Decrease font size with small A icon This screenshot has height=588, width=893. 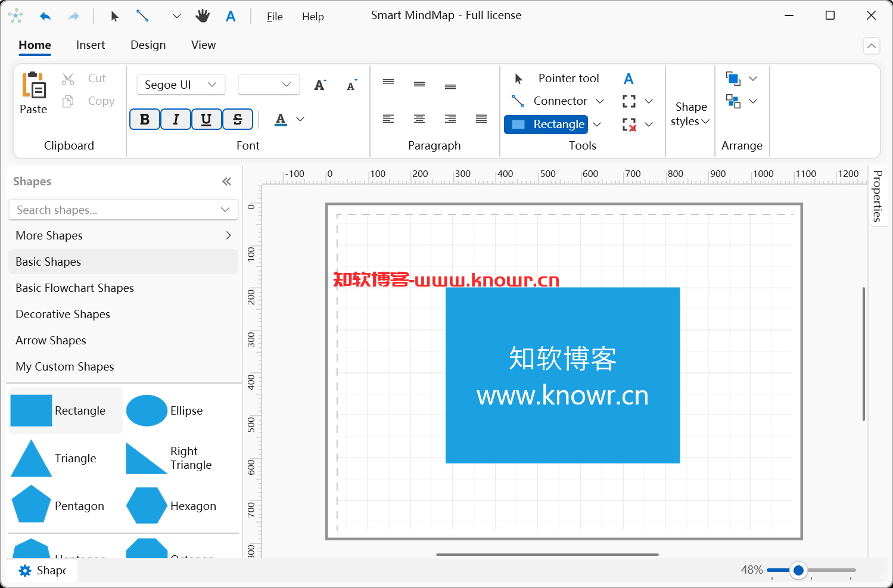click(352, 85)
